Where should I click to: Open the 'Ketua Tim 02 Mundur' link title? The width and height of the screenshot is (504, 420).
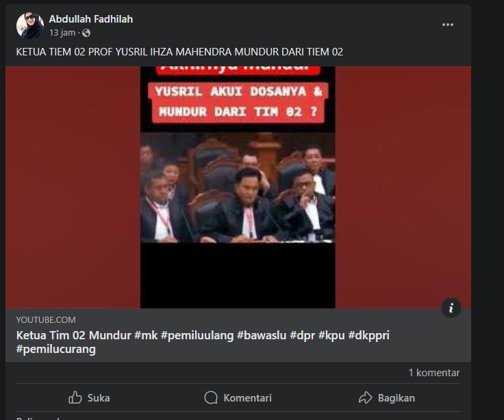coord(203,342)
